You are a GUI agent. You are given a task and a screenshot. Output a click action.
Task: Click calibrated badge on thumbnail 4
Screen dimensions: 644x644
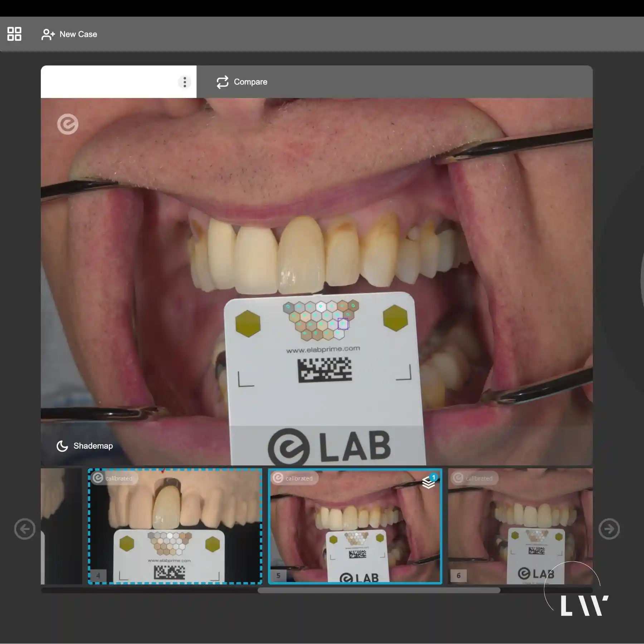click(x=114, y=478)
